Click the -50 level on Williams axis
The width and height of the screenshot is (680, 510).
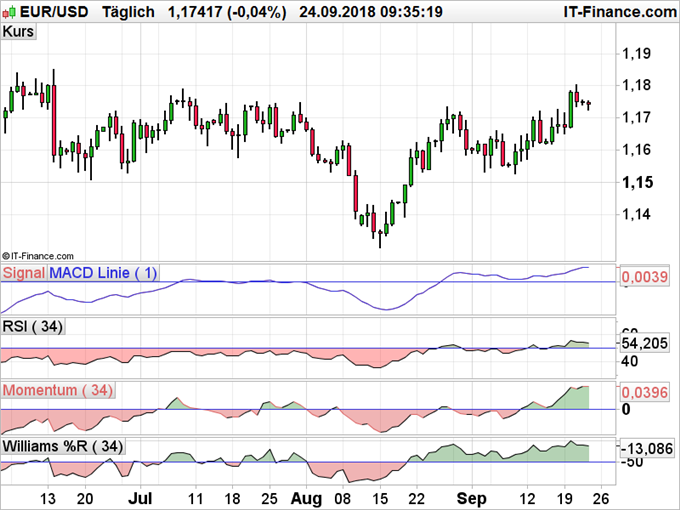pyautogui.click(x=632, y=462)
